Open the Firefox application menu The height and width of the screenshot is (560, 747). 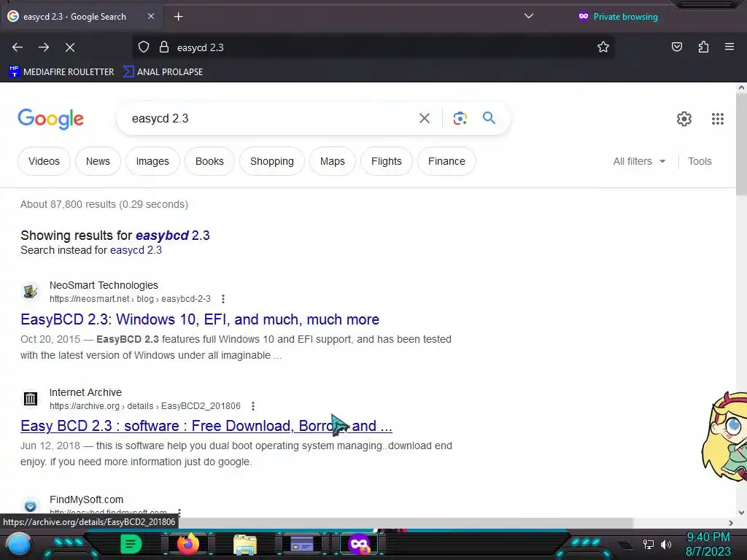coord(729,47)
